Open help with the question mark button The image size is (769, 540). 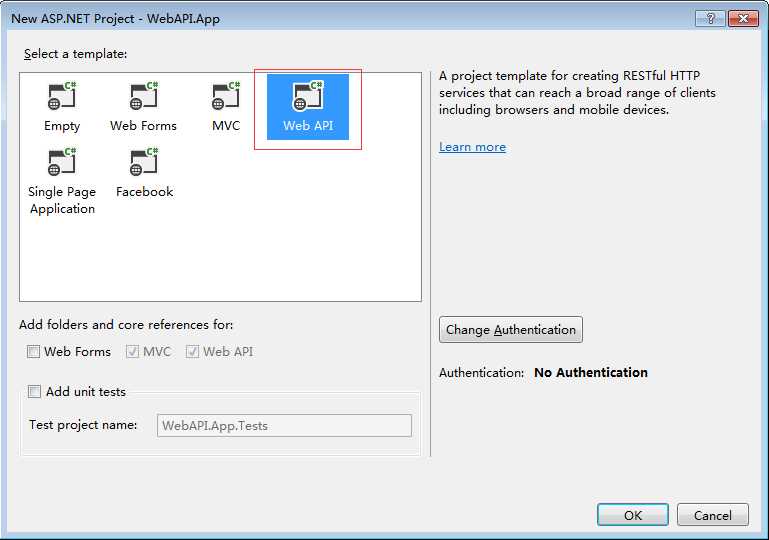click(x=710, y=19)
